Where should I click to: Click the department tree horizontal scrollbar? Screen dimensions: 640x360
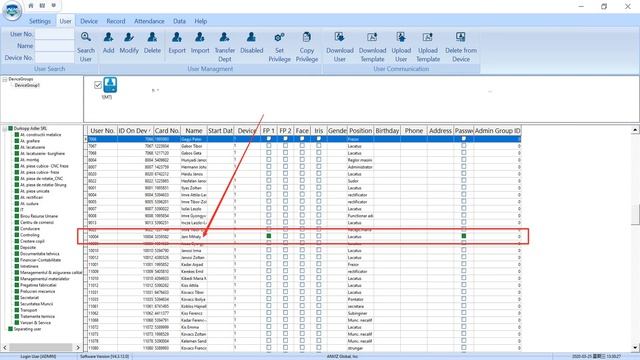41,347
